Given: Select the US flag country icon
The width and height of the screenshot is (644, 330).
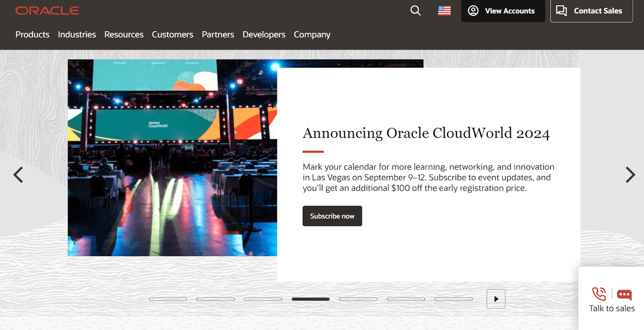Looking at the screenshot, I should point(444,10).
